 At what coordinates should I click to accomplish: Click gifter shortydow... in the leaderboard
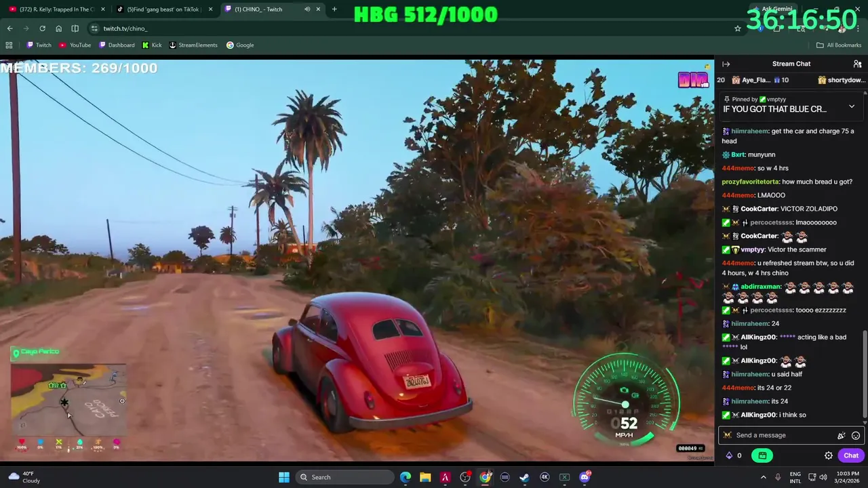click(x=846, y=80)
